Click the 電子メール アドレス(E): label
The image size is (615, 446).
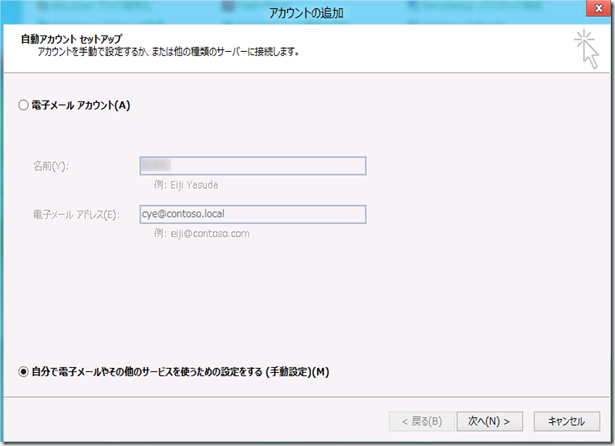point(76,215)
